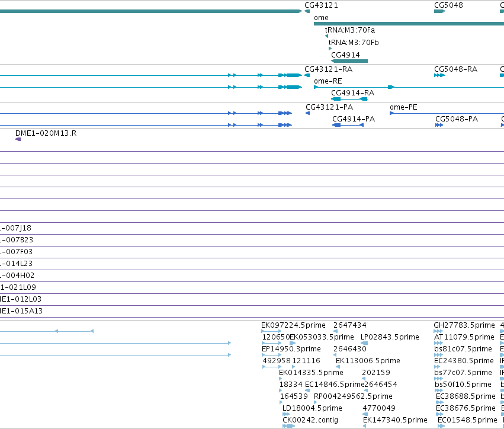This screenshot has height=429, width=504.
Task: Select the EC38676.5prime EST label
Action: point(466,408)
